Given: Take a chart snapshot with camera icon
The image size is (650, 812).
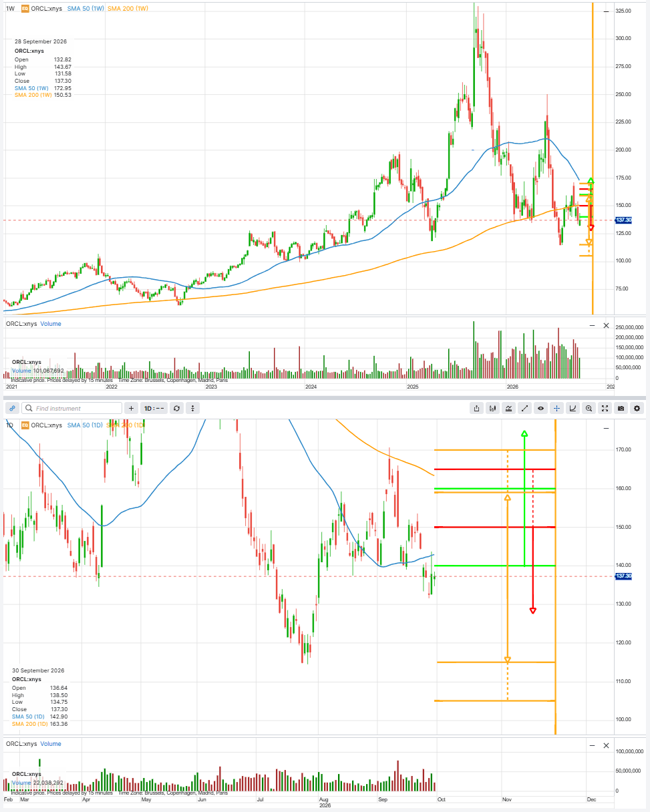Looking at the screenshot, I should 621,408.
